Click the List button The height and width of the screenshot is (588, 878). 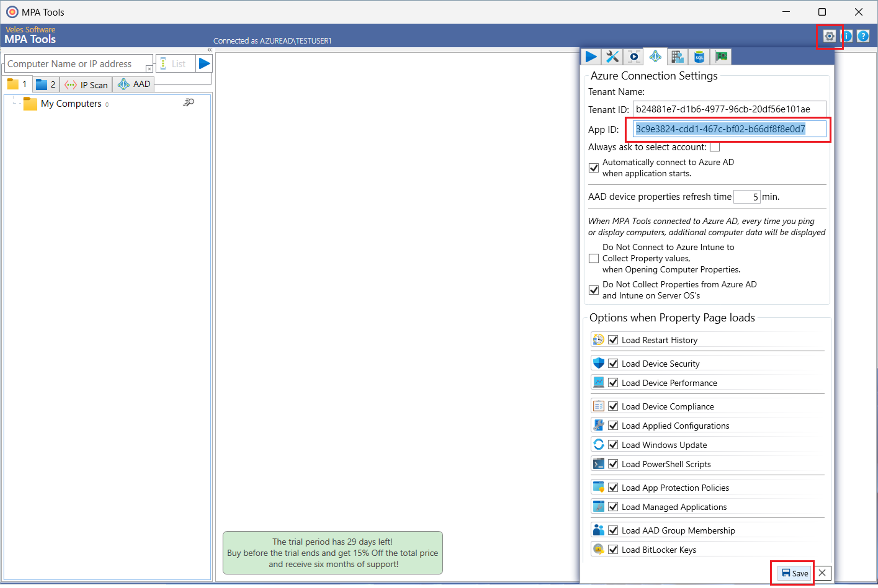[175, 64]
